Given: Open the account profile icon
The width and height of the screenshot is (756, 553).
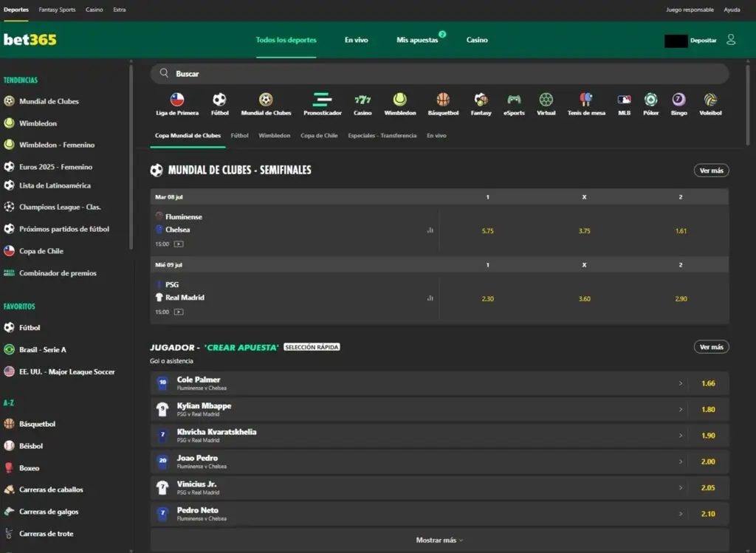Looking at the screenshot, I should pyautogui.click(x=731, y=40).
